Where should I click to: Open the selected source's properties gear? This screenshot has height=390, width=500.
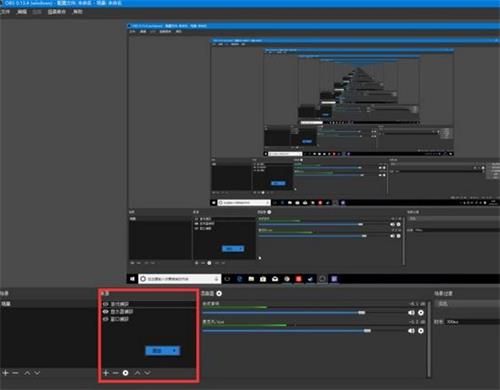point(125,373)
